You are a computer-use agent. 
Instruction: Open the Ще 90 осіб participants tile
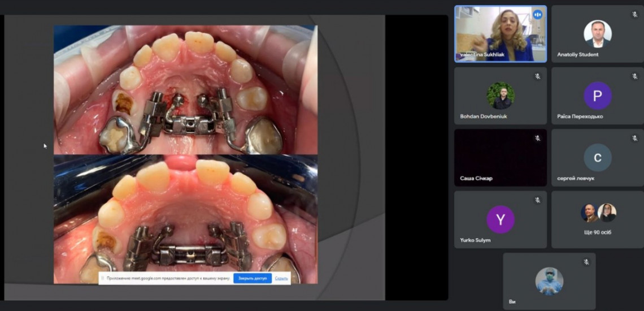tap(598, 219)
